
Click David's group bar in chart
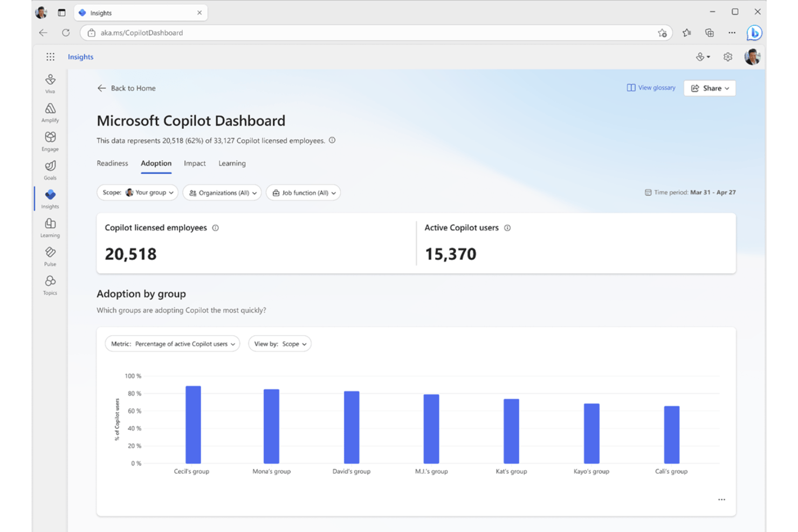(x=352, y=427)
